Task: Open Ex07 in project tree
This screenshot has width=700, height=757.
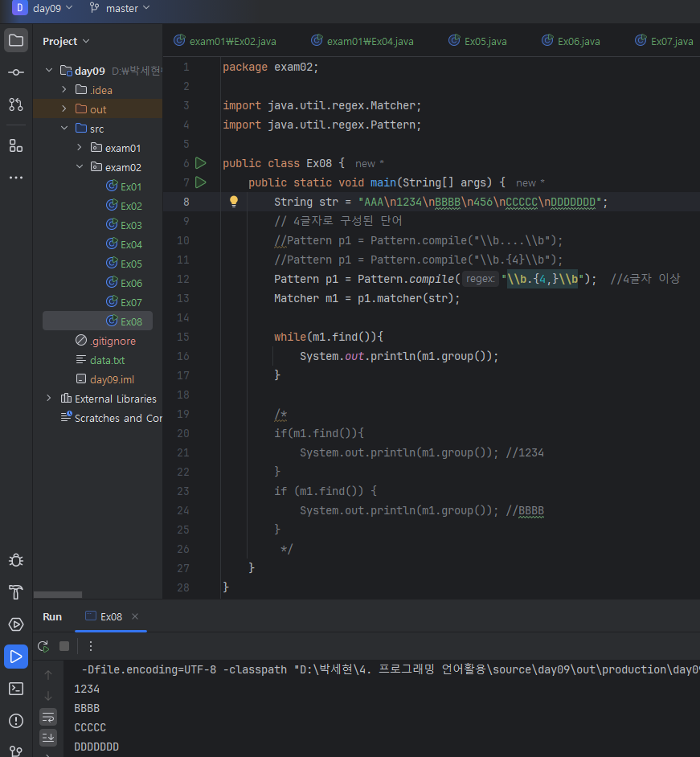Action: point(124,302)
